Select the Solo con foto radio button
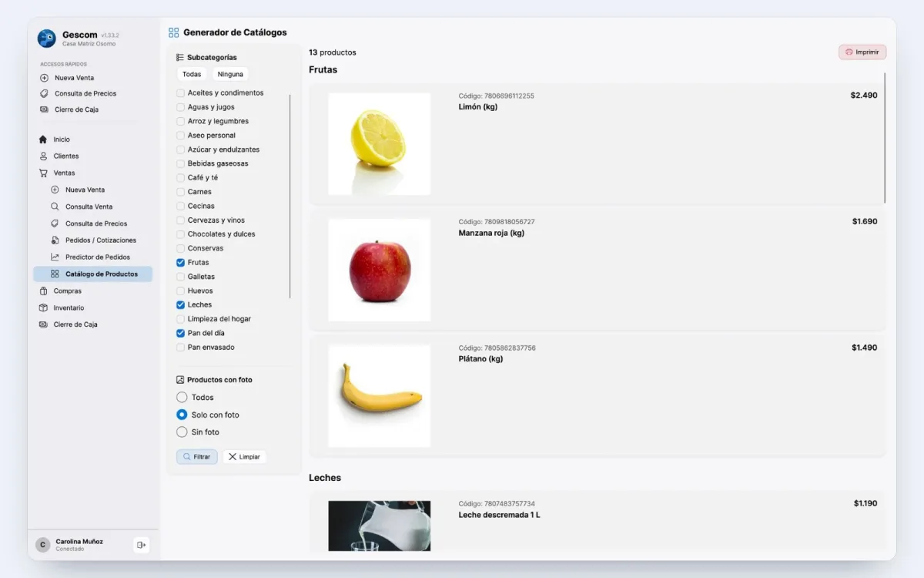Viewport: 924px width, 578px height. (182, 415)
